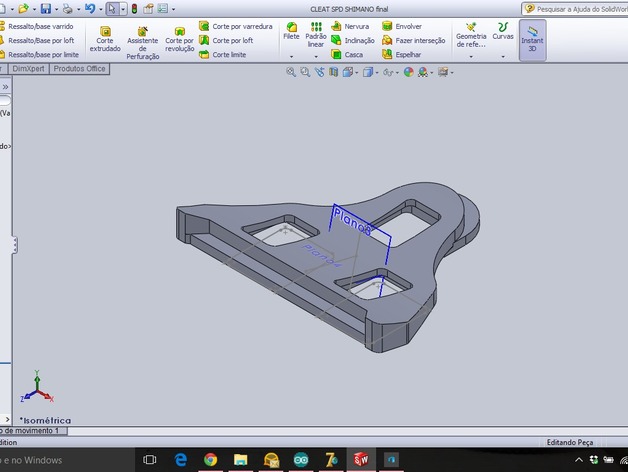Select Ressalto/base varrido
The width and height of the screenshot is (628, 472).
[37, 26]
